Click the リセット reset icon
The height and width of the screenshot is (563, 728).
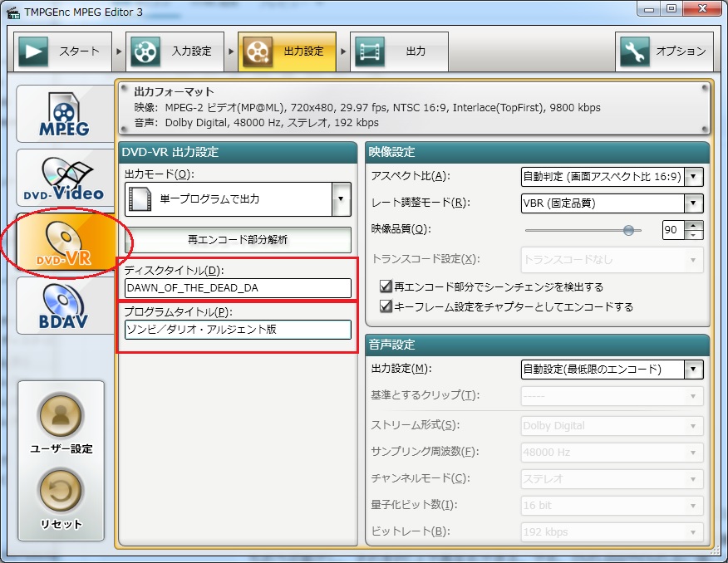pos(61,490)
